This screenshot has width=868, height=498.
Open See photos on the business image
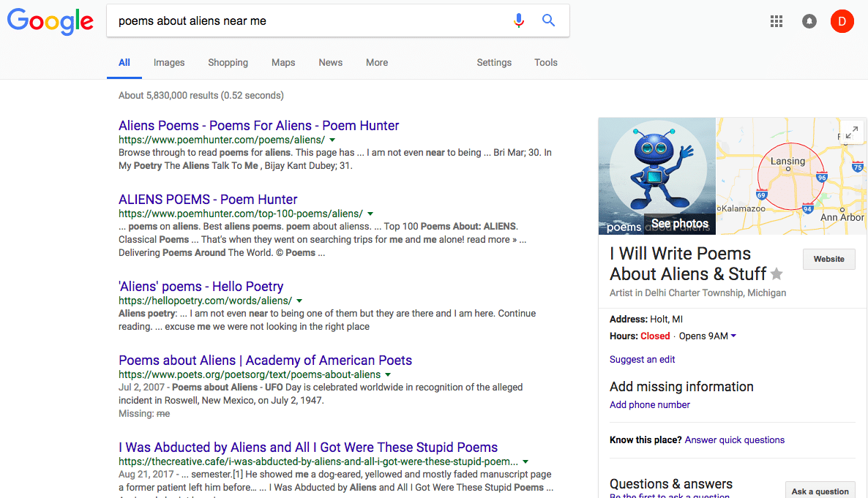click(680, 224)
